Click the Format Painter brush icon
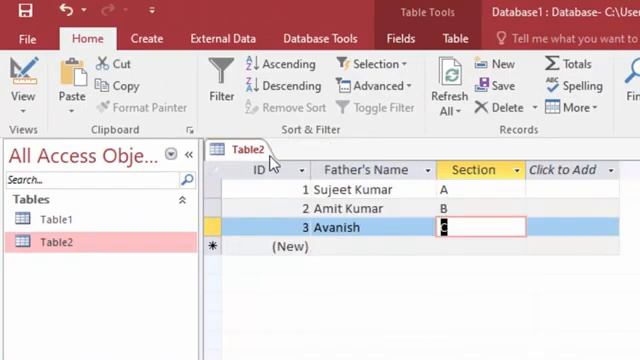This screenshot has width=640, height=360. (x=103, y=107)
